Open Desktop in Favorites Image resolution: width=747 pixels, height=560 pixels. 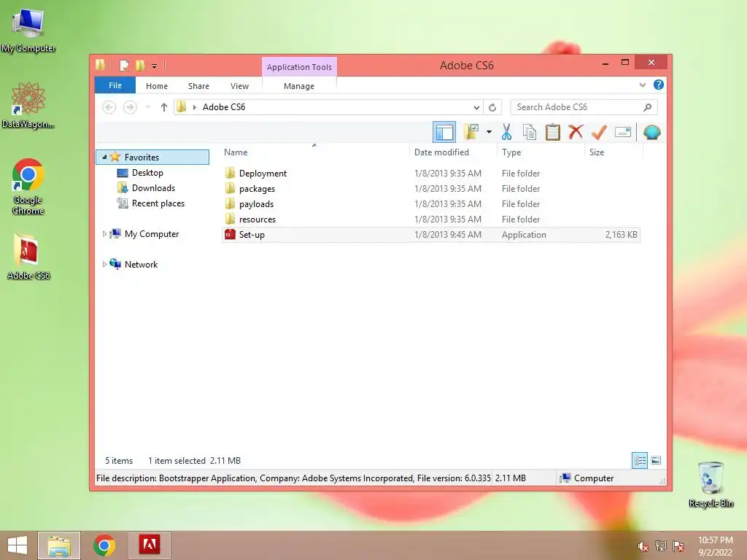tap(147, 172)
